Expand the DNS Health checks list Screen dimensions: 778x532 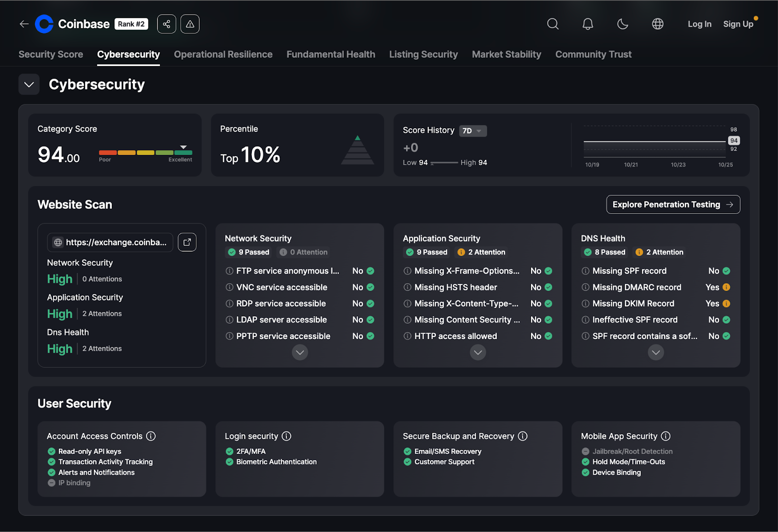[655, 352]
